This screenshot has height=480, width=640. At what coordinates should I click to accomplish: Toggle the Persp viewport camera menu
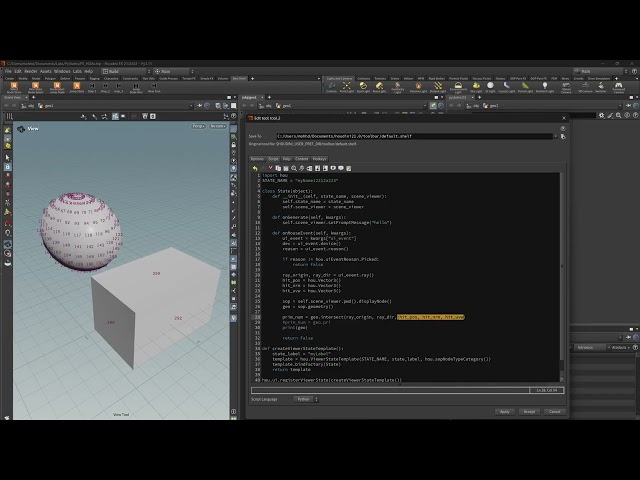coord(198,126)
